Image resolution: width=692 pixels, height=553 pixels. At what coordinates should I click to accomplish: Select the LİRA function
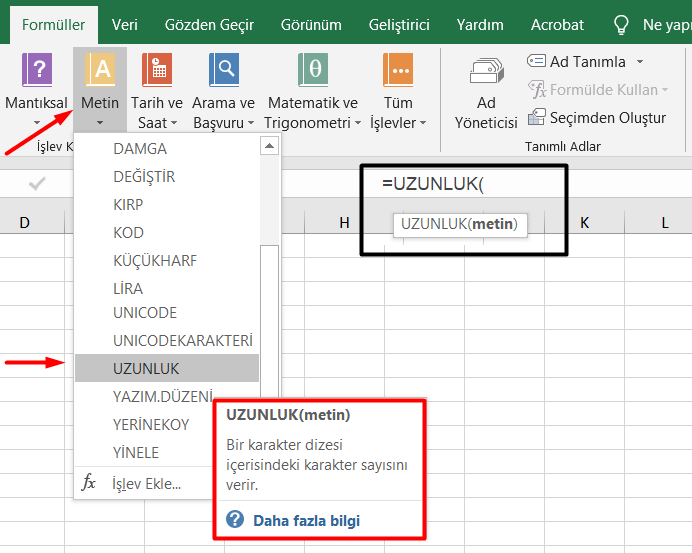[167, 288]
